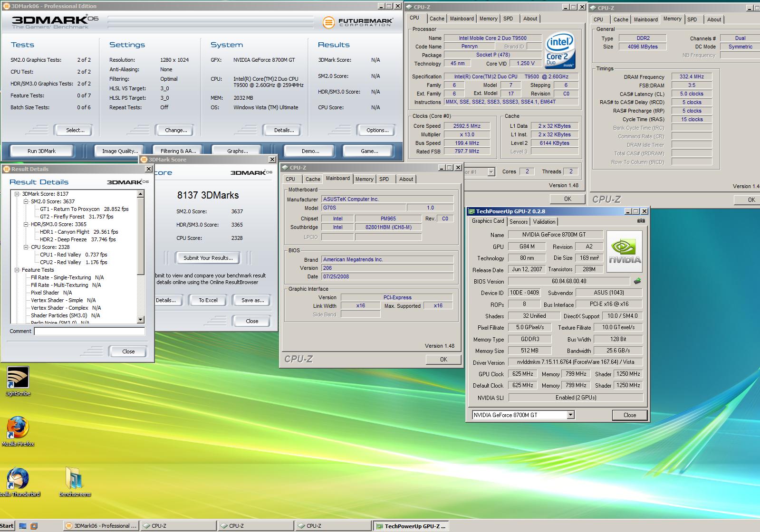Click the show desktop quick launch icon
Viewport: 760px width, 532px height.
click(x=23, y=526)
